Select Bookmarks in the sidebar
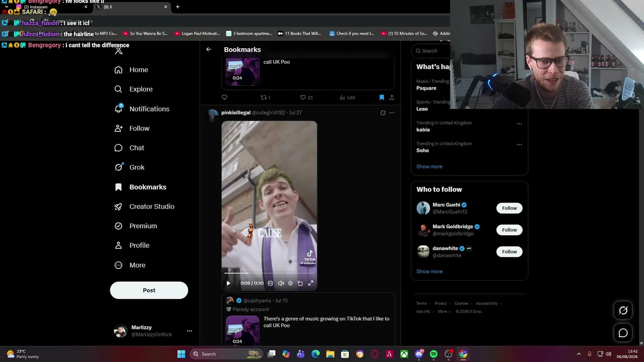The image size is (644, 362). tap(140, 187)
